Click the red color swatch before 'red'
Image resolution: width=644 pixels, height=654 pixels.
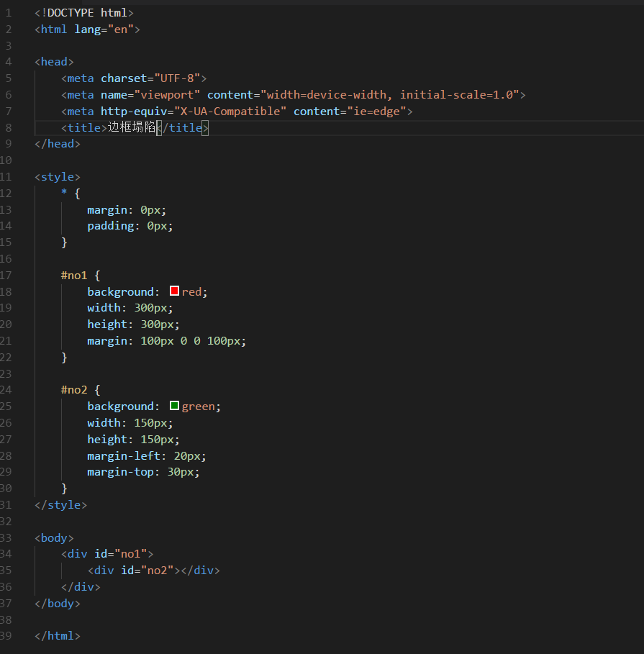[174, 291]
